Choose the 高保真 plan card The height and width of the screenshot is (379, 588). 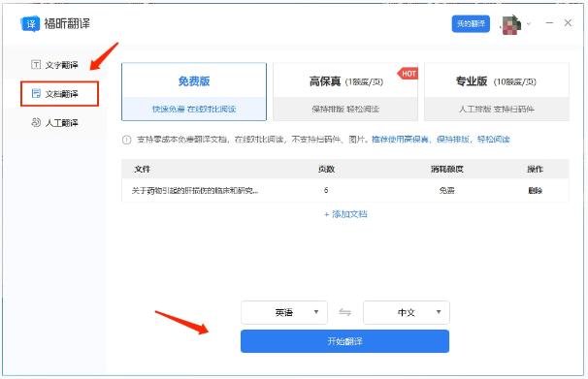point(345,92)
